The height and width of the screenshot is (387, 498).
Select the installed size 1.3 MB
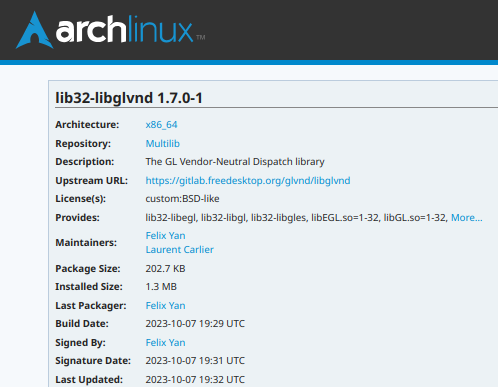pyautogui.click(x=161, y=287)
